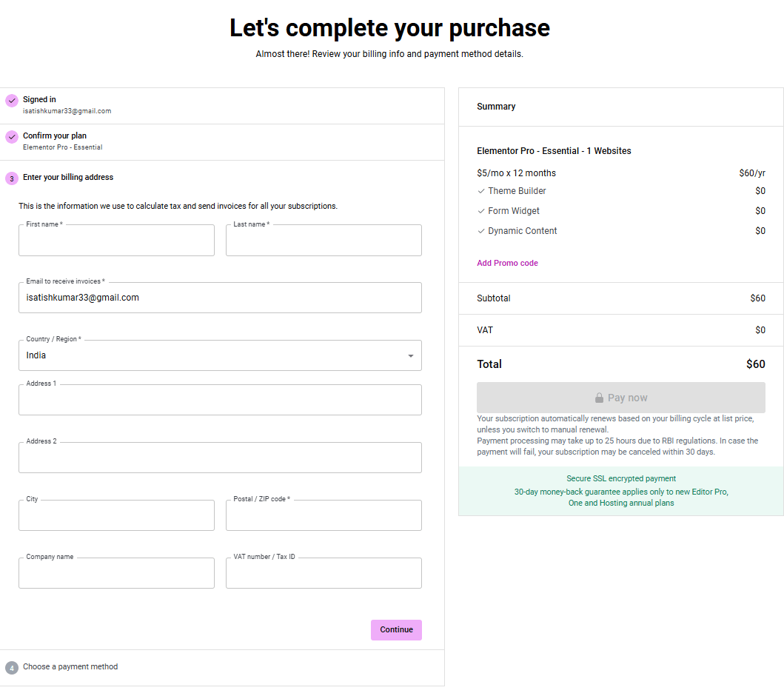Focus the Address 2 field
The image size is (784, 696).
220,458
